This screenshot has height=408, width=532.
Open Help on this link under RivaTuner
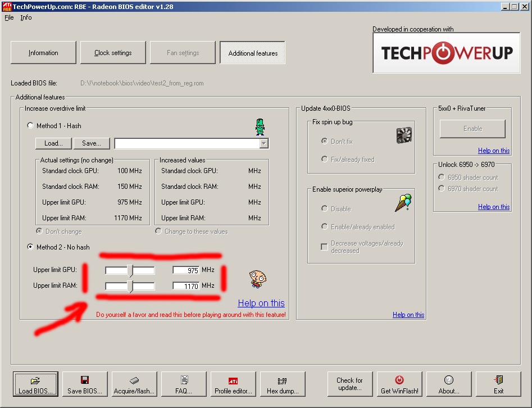(x=494, y=151)
